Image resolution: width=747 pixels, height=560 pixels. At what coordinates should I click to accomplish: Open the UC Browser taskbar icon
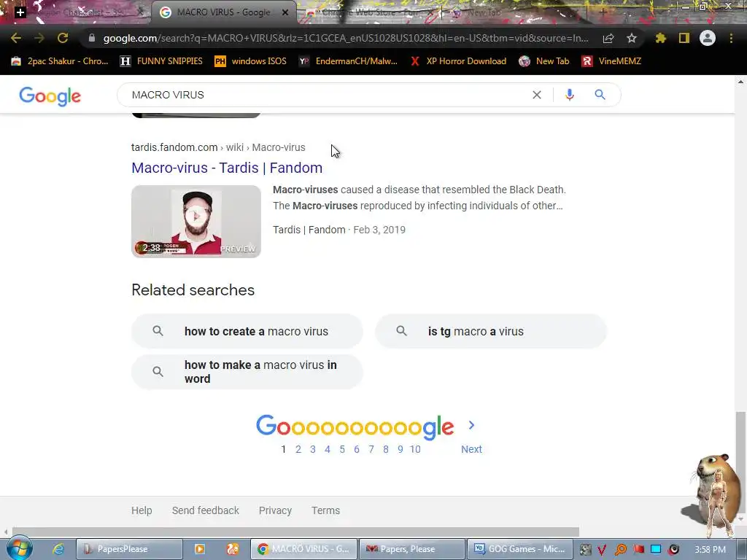point(233,549)
